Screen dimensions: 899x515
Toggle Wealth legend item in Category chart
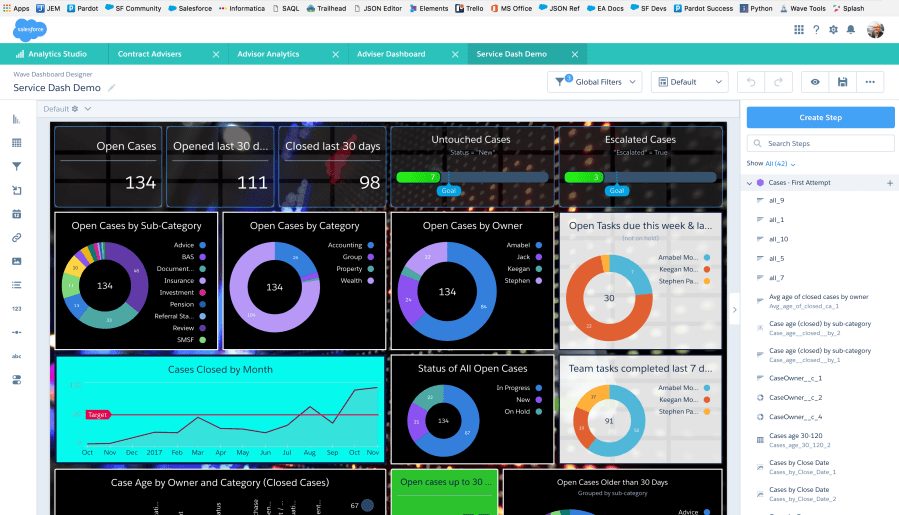[357, 280]
